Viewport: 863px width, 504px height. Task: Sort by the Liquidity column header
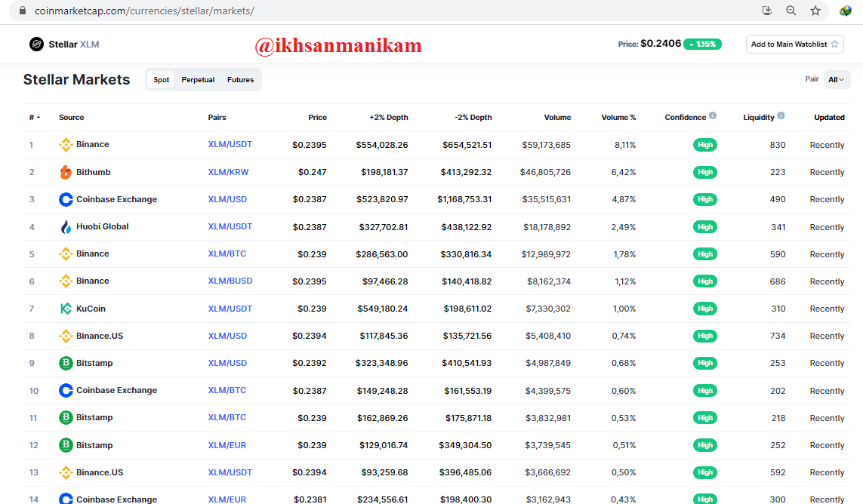tap(759, 117)
